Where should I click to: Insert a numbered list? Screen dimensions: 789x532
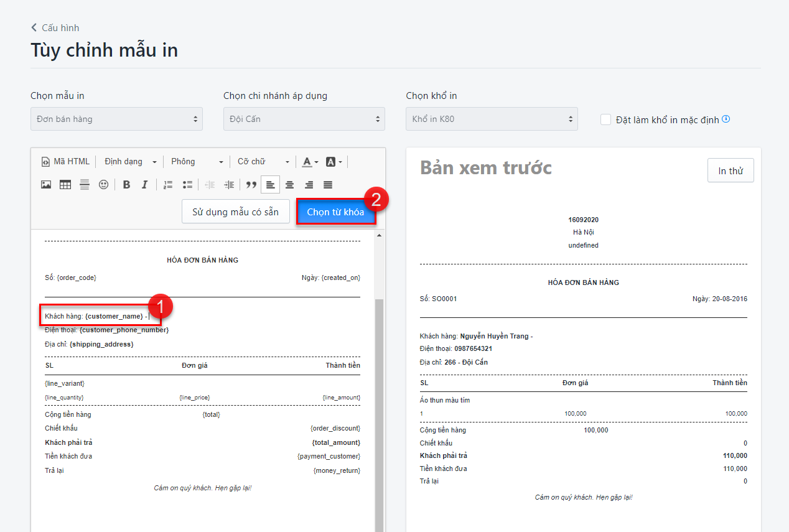168,185
